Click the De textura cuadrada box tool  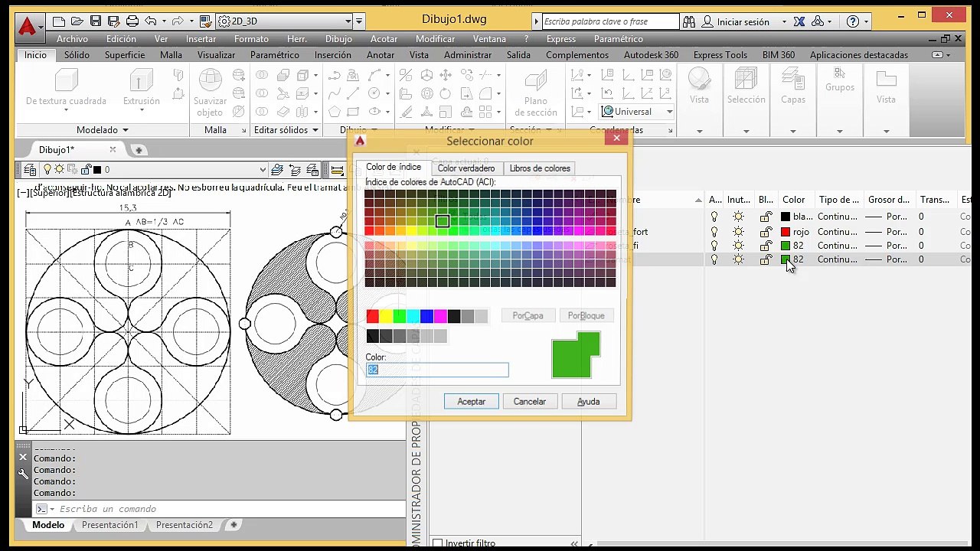click(67, 80)
